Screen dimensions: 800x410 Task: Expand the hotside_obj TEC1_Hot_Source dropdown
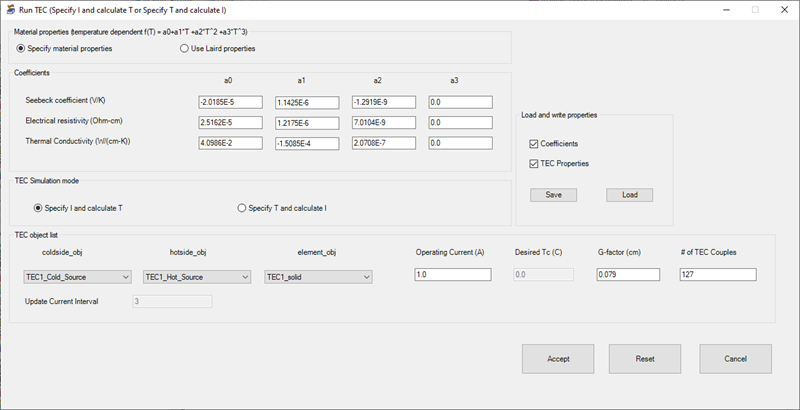coord(198,277)
